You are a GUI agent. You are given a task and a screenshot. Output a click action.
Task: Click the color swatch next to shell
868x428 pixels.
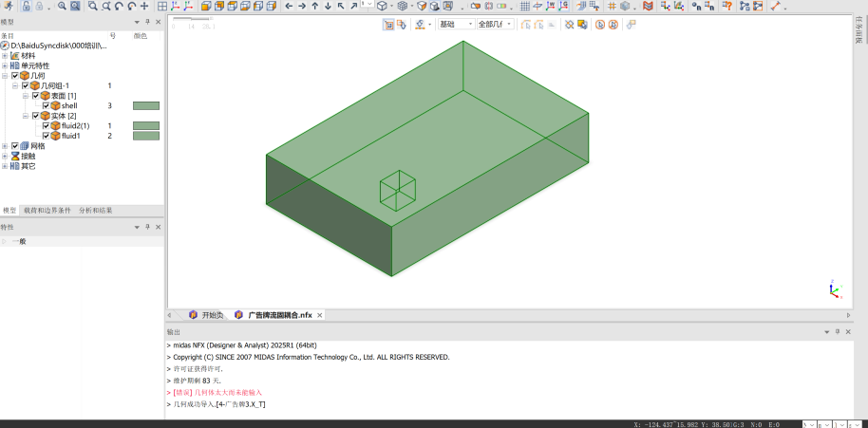click(x=145, y=105)
